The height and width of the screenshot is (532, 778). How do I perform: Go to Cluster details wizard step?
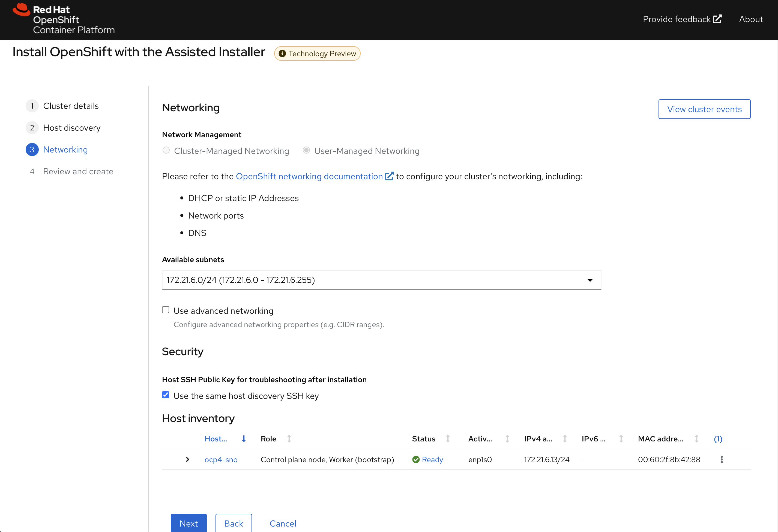(x=71, y=106)
